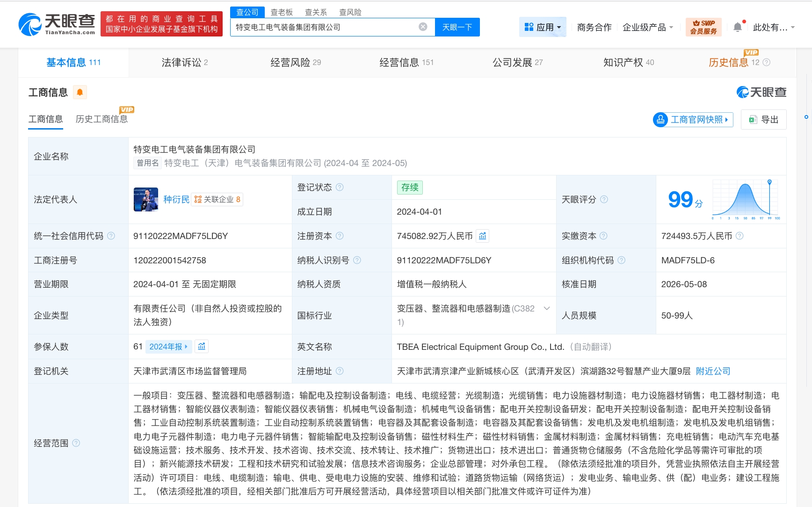Click the 附近公司 link

713,371
